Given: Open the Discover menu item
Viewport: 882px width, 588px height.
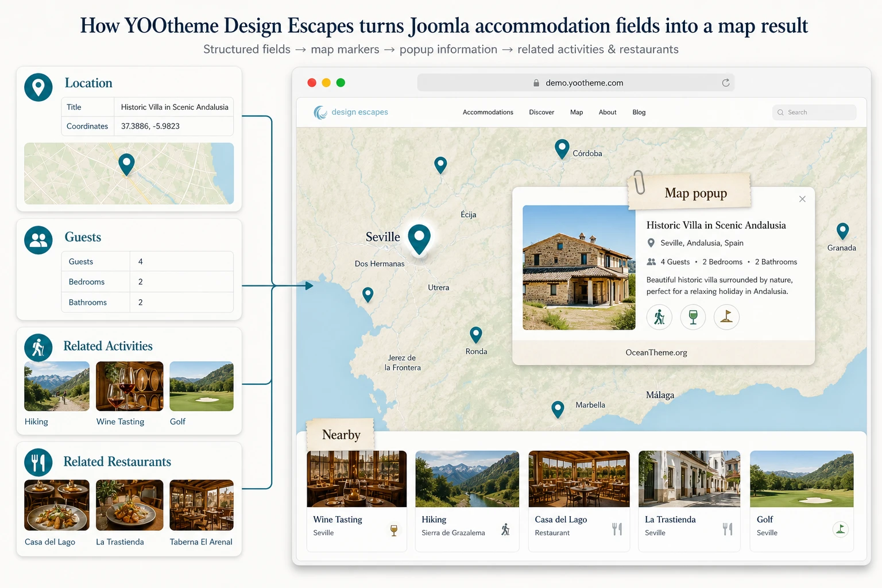Looking at the screenshot, I should pyautogui.click(x=541, y=113).
